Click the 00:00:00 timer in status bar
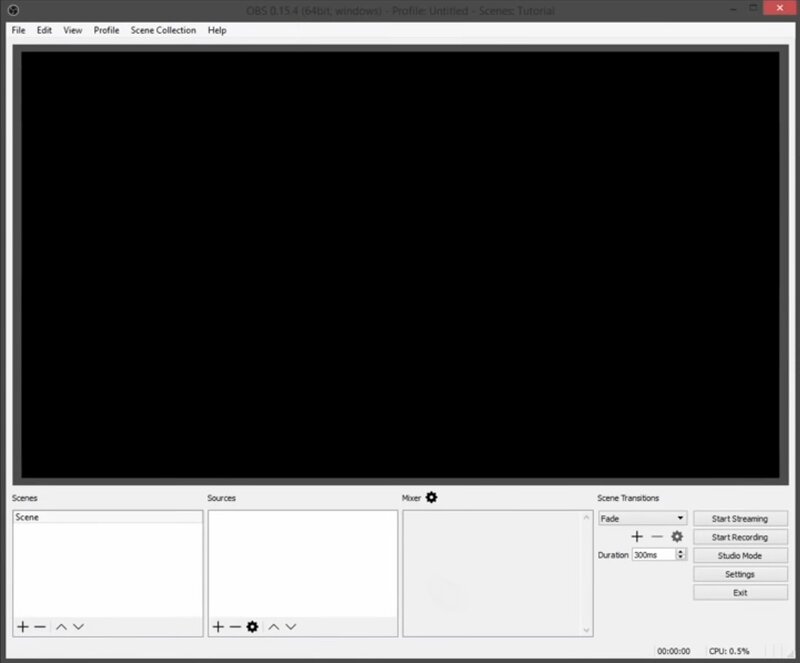 [673, 651]
